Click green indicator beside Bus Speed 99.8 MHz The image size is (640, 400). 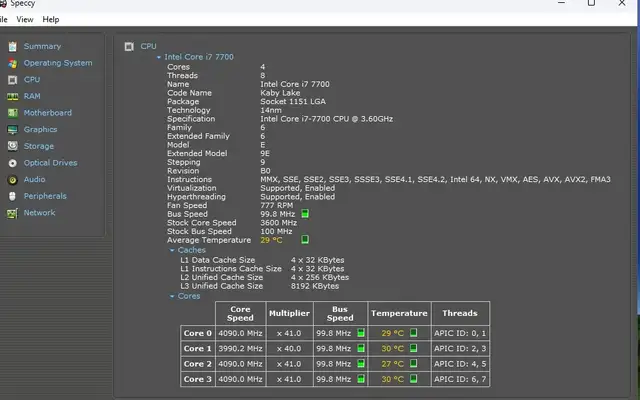305,213
